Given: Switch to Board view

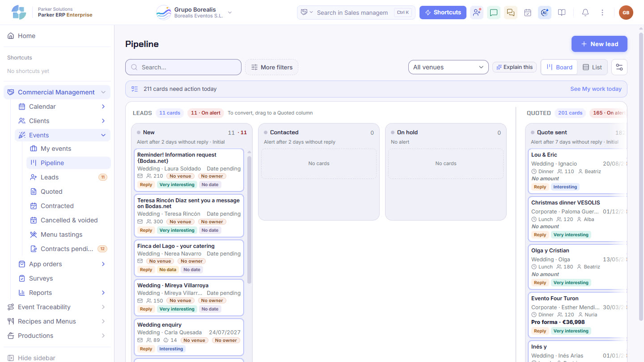Looking at the screenshot, I should 559,67.
